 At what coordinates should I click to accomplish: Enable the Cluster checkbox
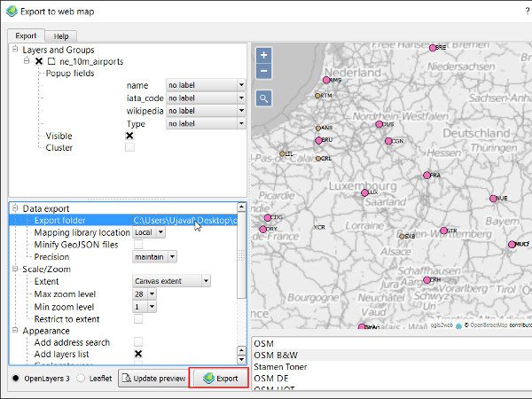coord(129,147)
